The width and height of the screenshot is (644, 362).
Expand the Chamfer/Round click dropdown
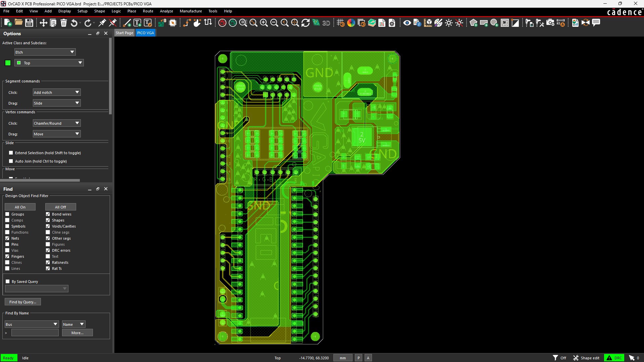[57, 123]
